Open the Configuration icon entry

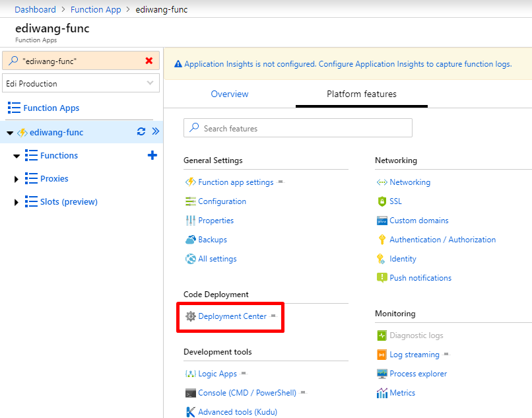click(191, 201)
